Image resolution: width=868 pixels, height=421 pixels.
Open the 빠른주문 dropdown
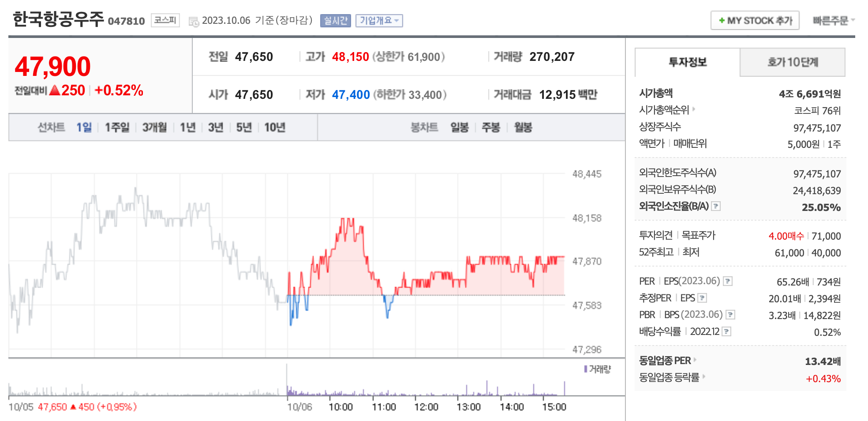(x=834, y=20)
